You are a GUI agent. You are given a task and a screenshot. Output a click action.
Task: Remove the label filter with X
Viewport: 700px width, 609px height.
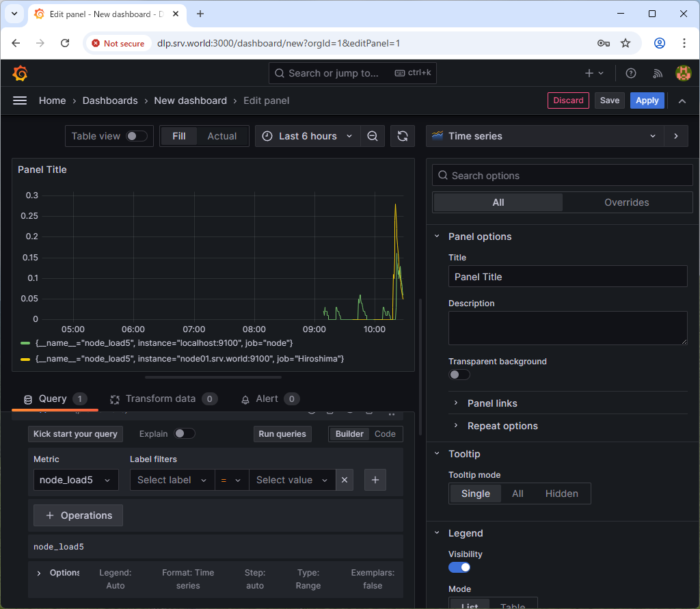tap(345, 480)
